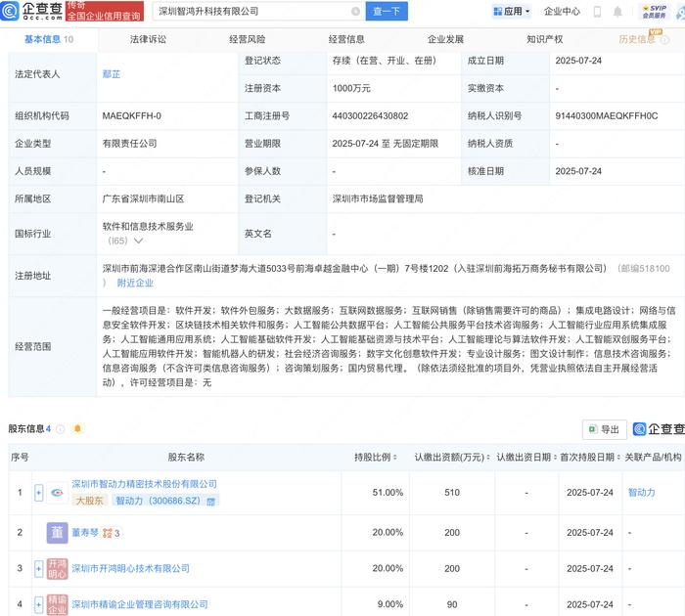Switch to 企业发展 tab

(x=445, y=39)
